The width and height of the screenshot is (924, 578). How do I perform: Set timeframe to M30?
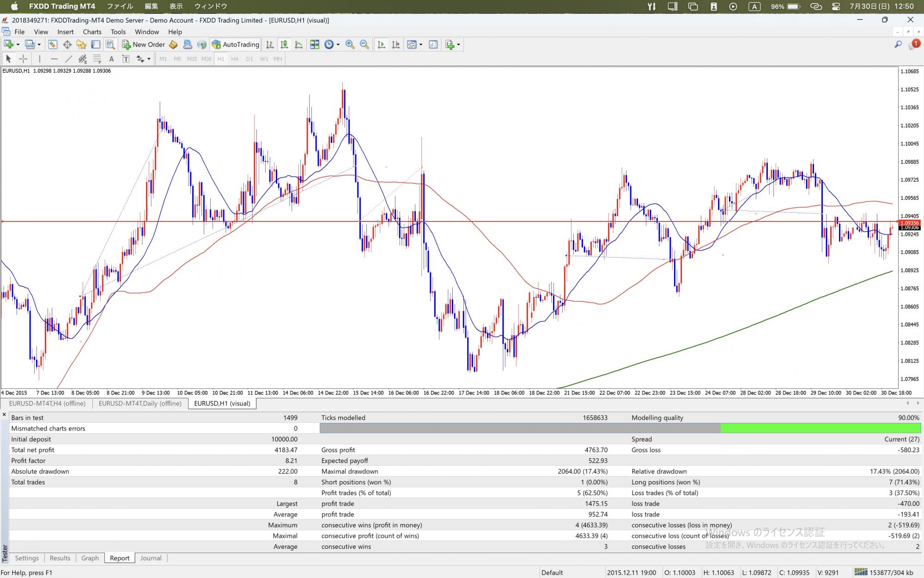point(207,59)
